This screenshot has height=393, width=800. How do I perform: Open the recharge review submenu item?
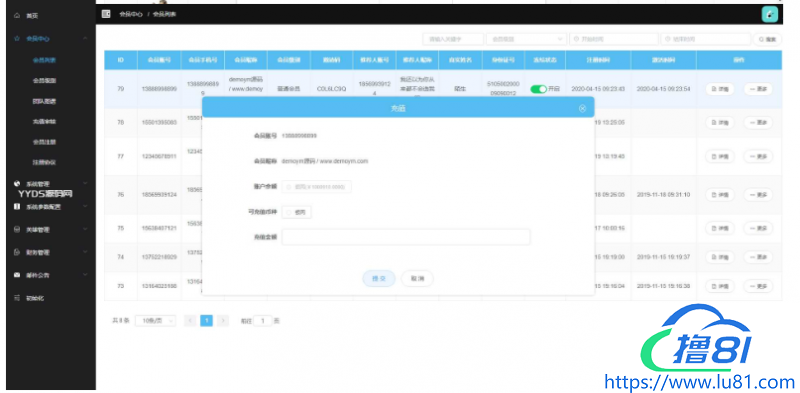pos(44,121)
